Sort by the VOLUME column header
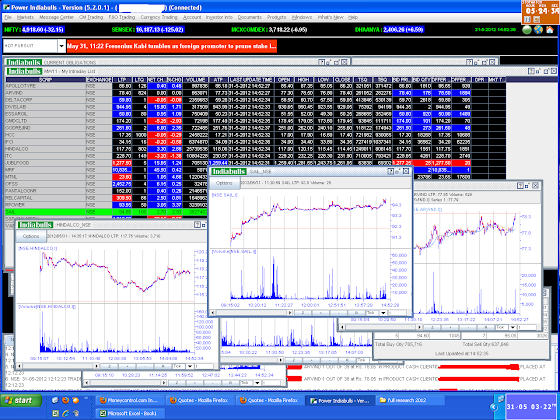 pos(195,80)
